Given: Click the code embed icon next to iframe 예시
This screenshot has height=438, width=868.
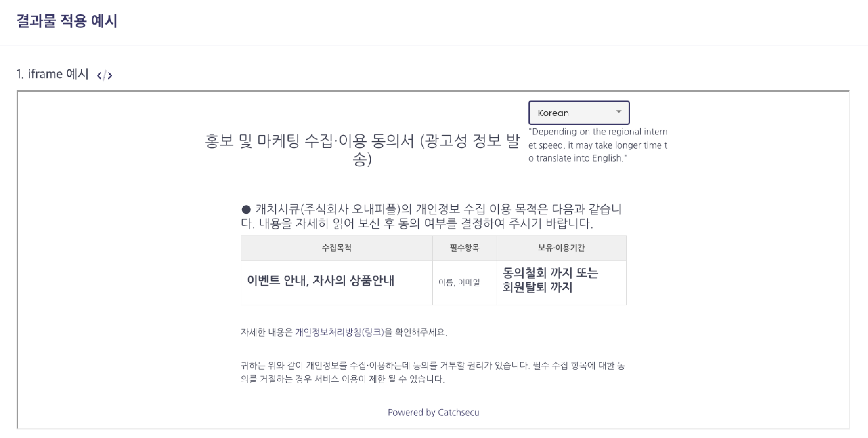Looking at the screenshot, I should click(105, 75).
